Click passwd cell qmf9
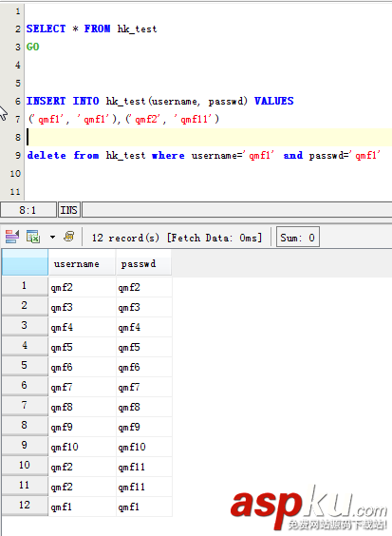Screen dimensions: 392x536 [x=143, y=427]
